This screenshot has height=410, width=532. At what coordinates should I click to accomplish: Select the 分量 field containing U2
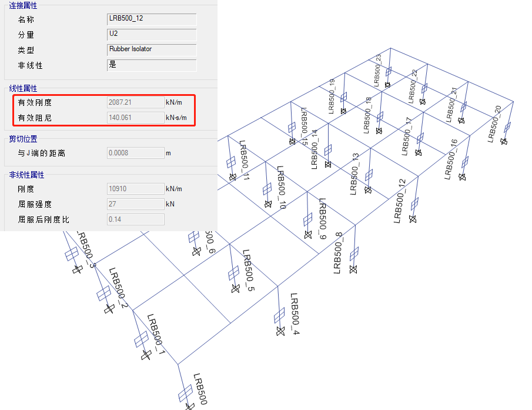[x=151, y=34]
